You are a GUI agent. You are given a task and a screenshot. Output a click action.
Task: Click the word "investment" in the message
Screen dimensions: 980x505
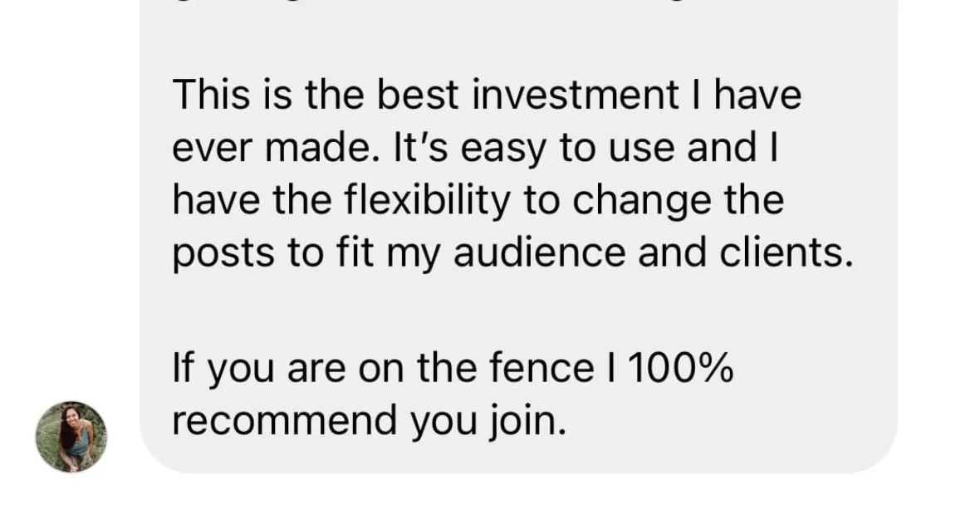[x=572, y=96]
